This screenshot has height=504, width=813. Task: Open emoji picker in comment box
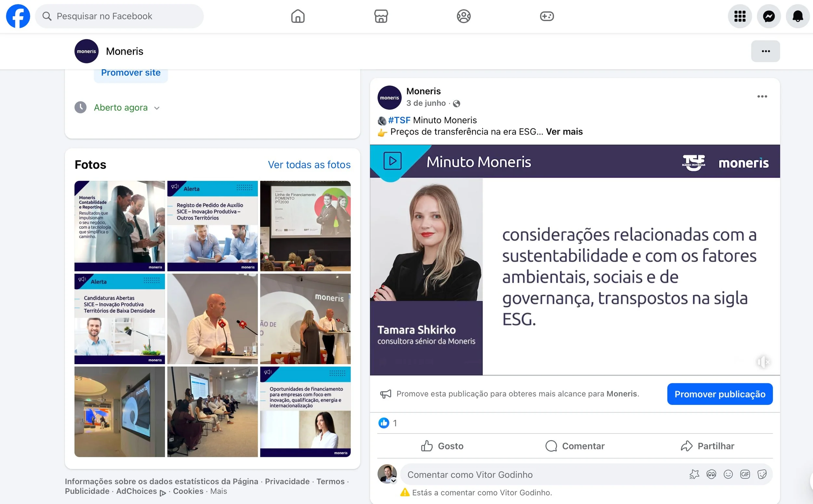(x=728, y=474)
